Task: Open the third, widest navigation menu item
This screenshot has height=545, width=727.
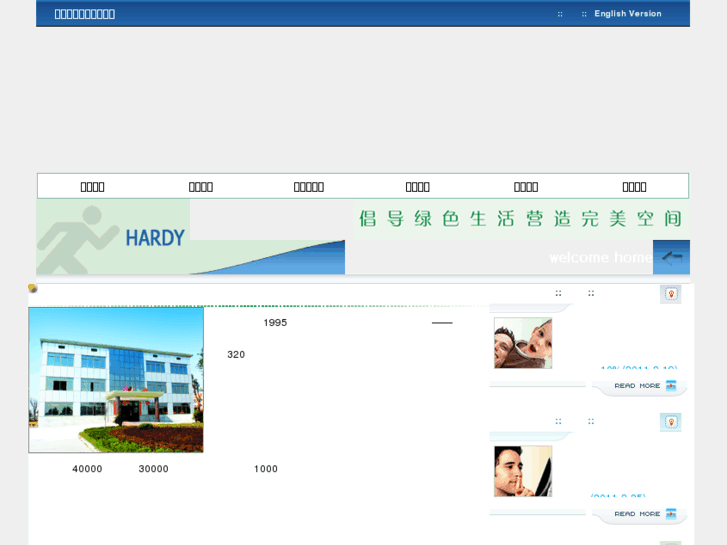Action: [x=309, y=187]
